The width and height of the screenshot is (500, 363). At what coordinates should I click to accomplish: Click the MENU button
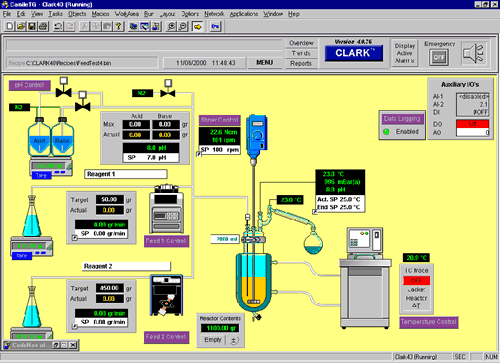[x=265, y=62]
